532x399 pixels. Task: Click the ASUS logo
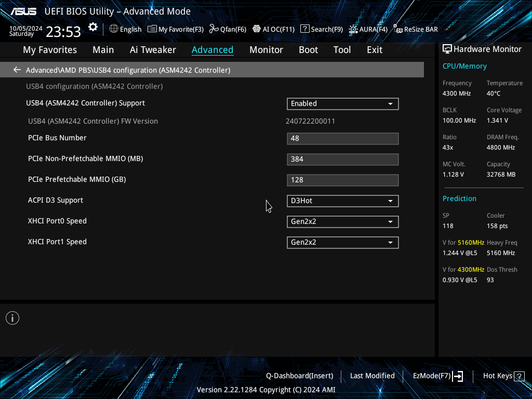(x=23, y=11)
